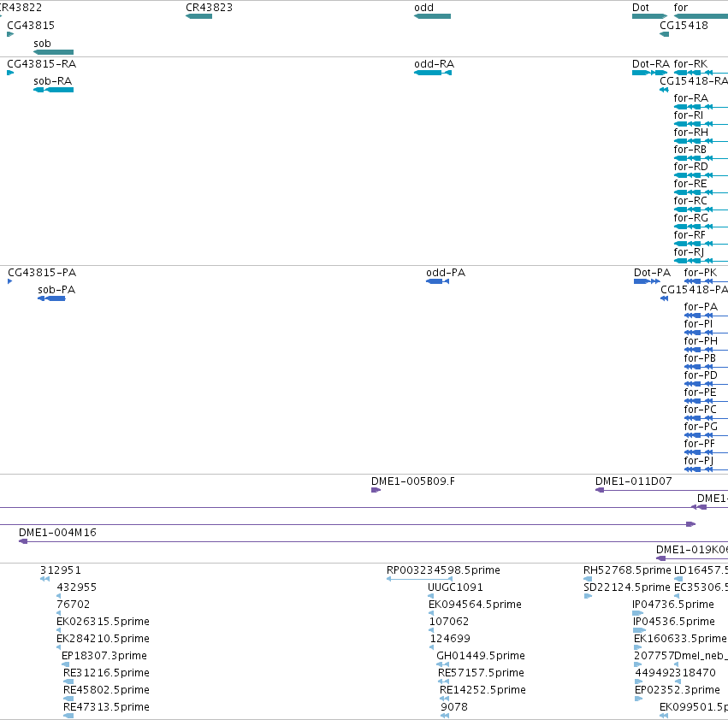Open the 312951 feature label
Viewport: 728px width, 720px height.
[61, 570]
